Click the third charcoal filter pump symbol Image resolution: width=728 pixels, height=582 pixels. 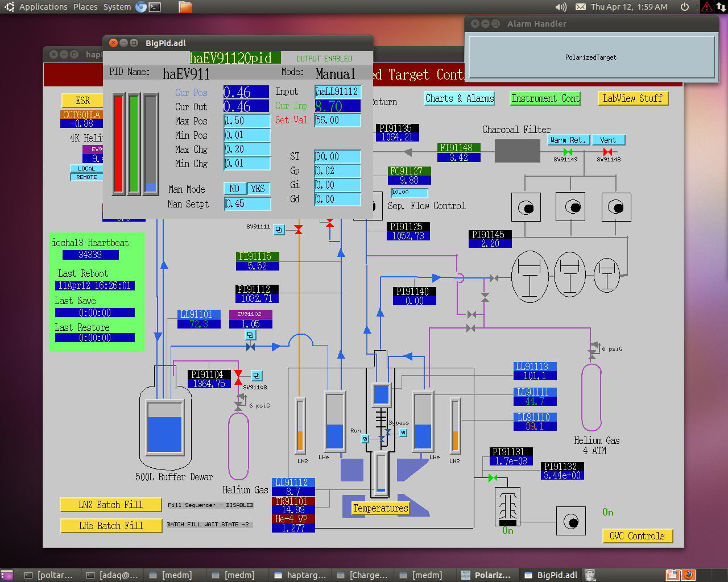pyautogui.click(x=616, y=207)
